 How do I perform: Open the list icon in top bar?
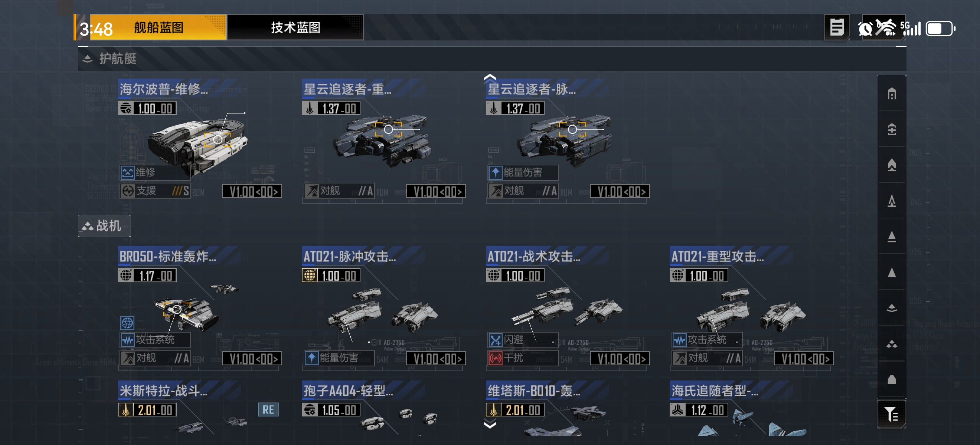837,27
